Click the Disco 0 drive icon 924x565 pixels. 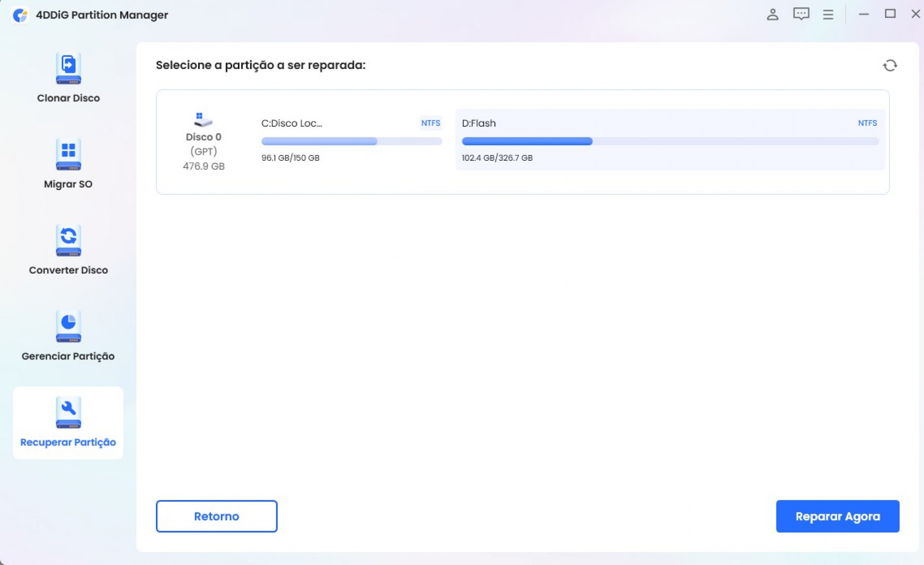[203, 119]
